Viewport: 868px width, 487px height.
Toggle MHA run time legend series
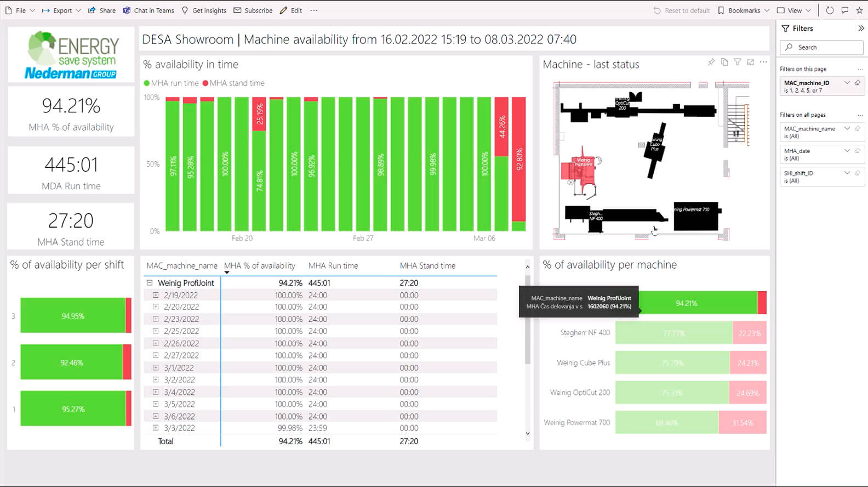[x=171, y=83]
